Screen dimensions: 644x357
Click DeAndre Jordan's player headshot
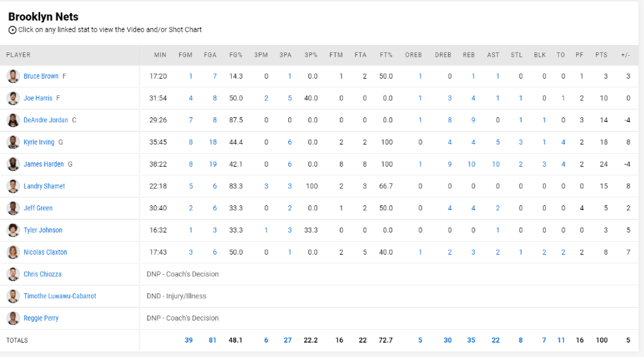pos(13,120)
